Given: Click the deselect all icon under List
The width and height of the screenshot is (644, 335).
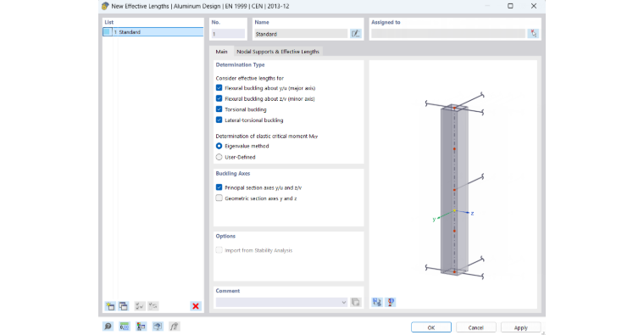Looking at the screenshot, I should 153,306.
